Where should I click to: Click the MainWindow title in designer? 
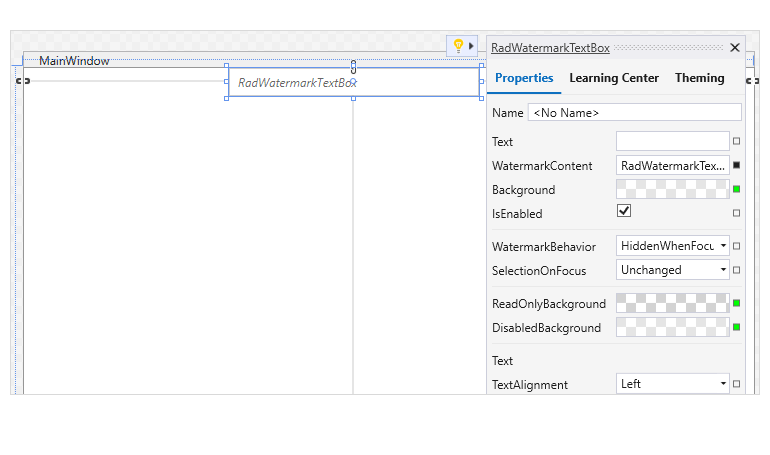[x=74, y=61]
